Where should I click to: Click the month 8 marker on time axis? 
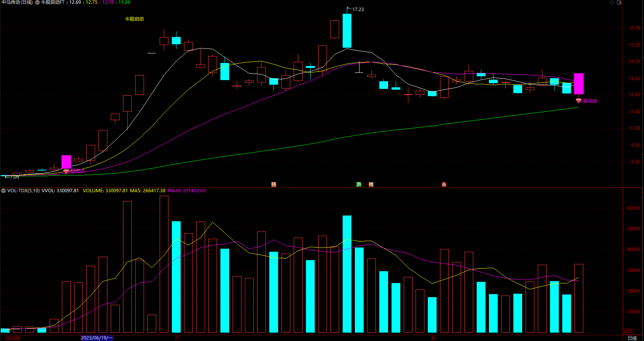(x=433, y=338)
